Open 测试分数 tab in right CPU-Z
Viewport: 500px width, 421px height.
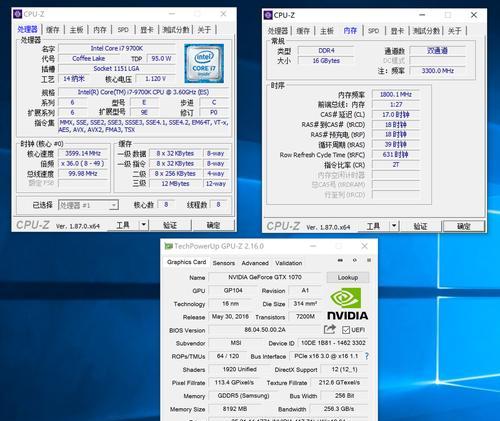point(426,31)
